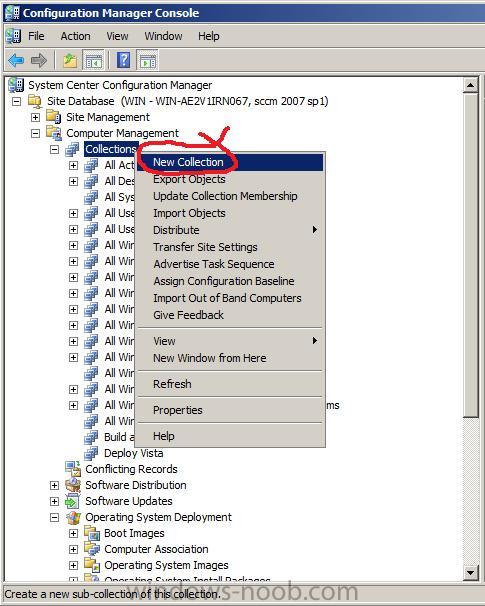
Task: Click the Show/Hide Action Pane toolbar icon
Action: point(148,61)
